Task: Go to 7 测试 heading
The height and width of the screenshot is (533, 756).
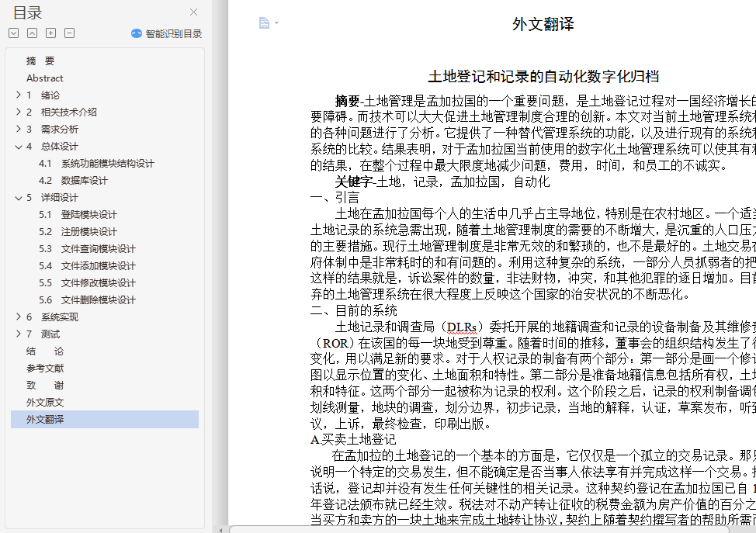Action: 43,334
